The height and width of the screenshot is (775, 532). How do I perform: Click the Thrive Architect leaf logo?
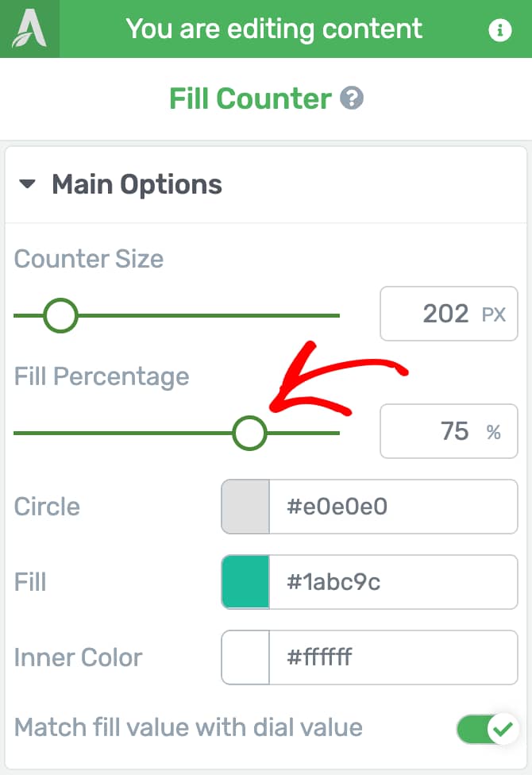[x=29, y=29]
